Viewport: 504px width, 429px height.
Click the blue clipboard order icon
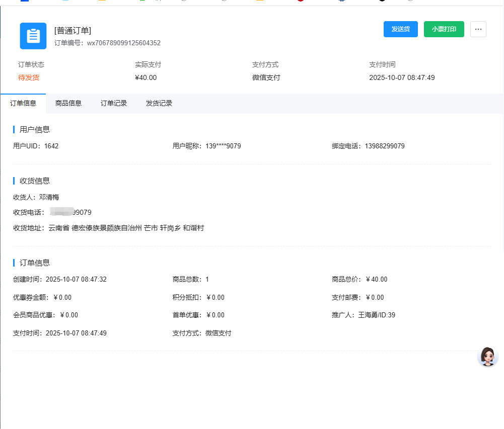tap(33, 36)
